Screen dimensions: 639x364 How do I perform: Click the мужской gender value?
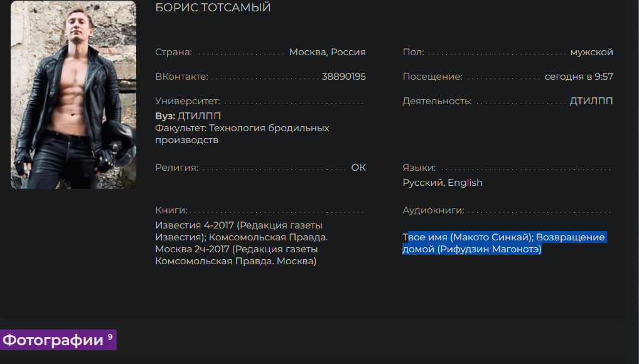point(591,52)
